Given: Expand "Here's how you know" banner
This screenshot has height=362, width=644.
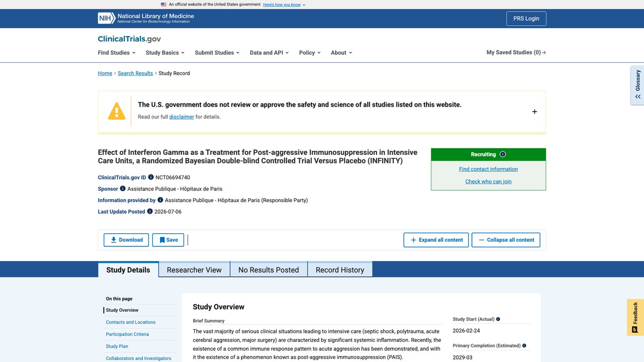Looking at the screenshot, I should point(284,5).
